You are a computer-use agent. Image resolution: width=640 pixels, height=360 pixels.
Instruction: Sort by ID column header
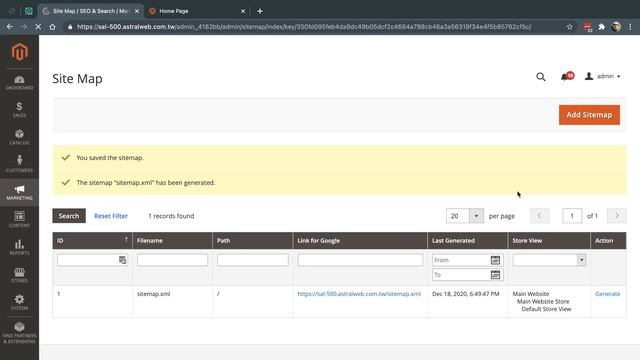pos(92,241)
